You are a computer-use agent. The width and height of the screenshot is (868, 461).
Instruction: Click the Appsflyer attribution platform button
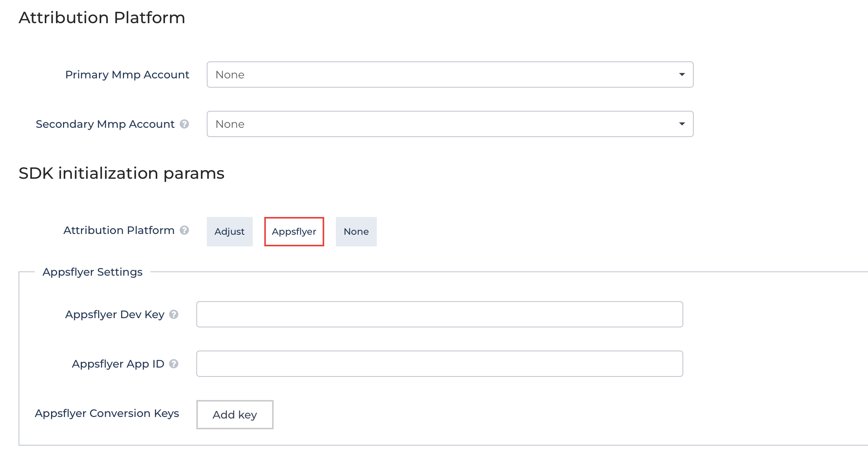(293, 232)
